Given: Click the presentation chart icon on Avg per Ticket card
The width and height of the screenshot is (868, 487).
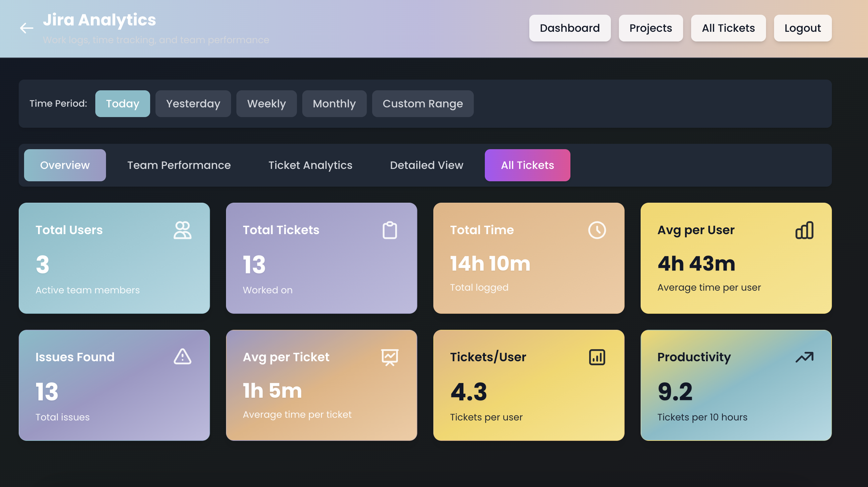Looking at the screenshot, I should (x=390, y=357).
